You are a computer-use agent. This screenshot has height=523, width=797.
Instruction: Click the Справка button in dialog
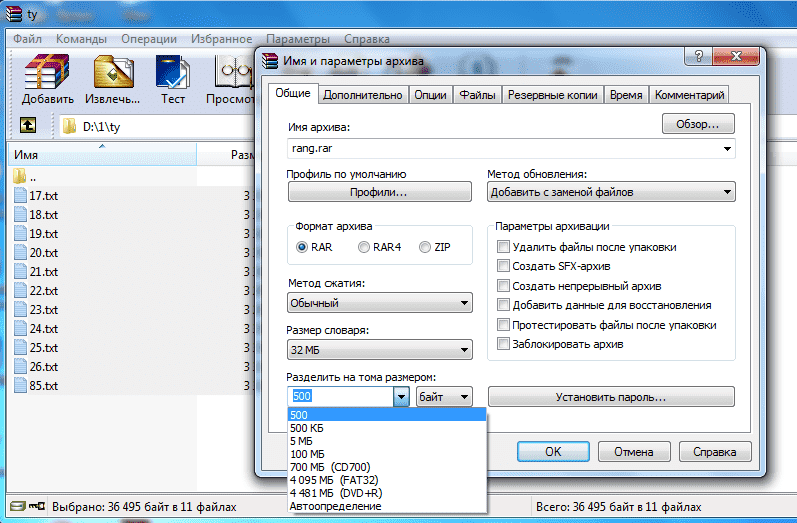click(x=715, y=451)
